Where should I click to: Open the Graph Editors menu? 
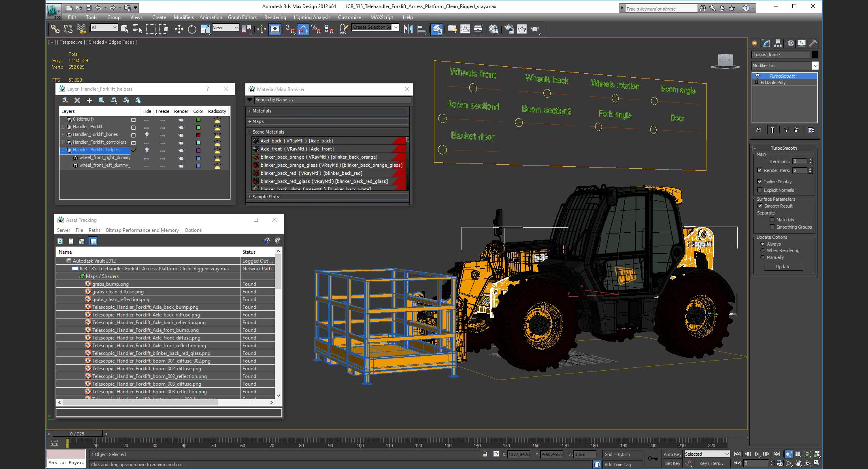(242, 17)
